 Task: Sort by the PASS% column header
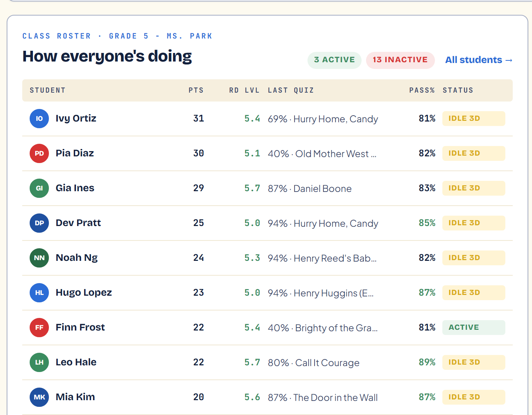click(422, 90)
